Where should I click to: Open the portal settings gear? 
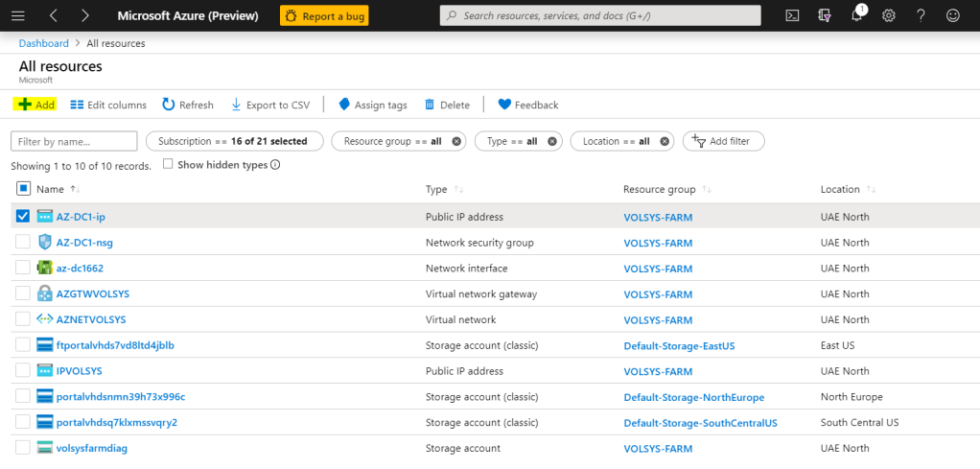tap(889, 15)
